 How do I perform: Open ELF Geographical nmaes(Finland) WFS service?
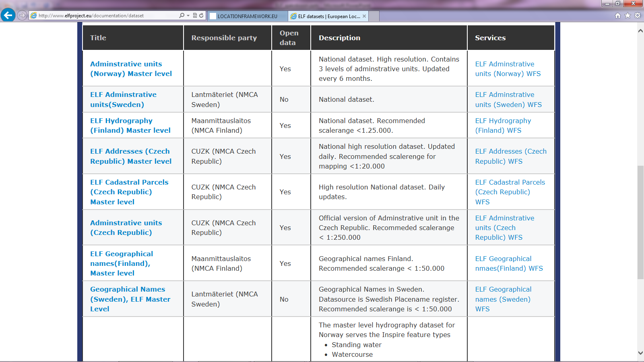pos(509,263)
